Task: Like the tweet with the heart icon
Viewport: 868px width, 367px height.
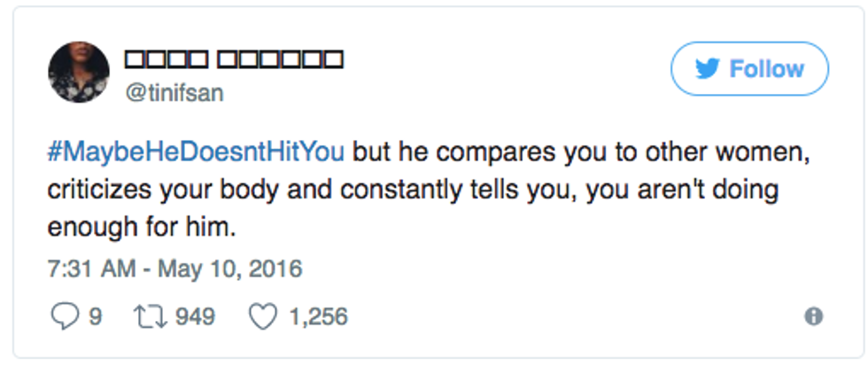Action: tap(261, 316)
